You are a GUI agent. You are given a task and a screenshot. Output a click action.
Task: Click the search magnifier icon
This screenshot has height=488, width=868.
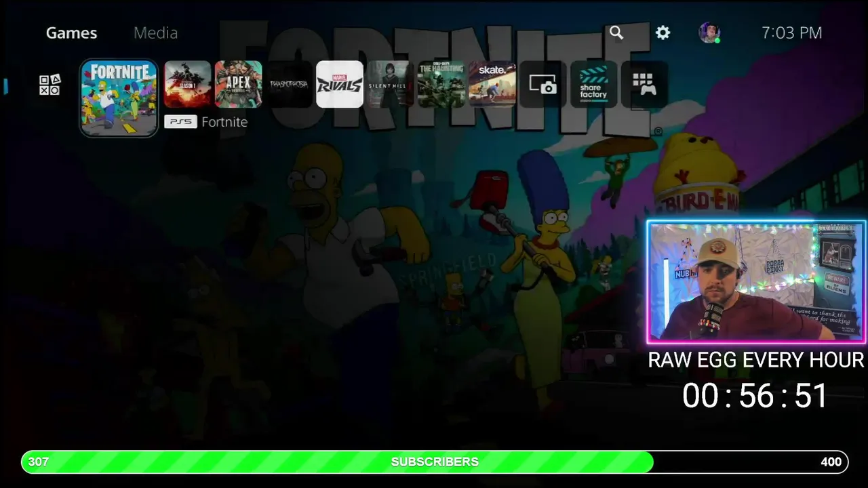click(616, 33)
